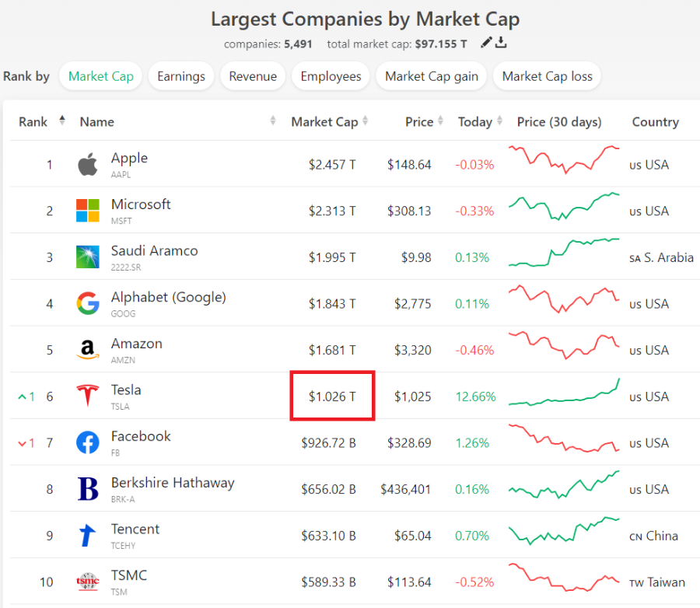This screenshot has height=608, width=700.
Task: Click the TSMC logo icon
Action: [87, 582]
